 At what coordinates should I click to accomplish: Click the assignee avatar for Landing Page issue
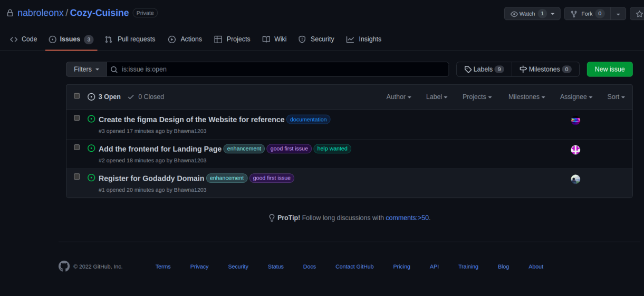(575, 150)
